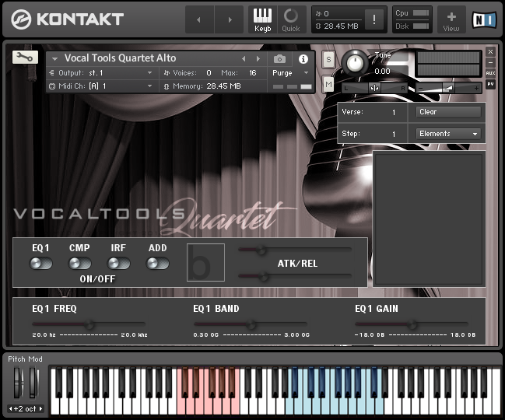505x420 pixels.
Task: Click Vocal Tools Quartet Alto instrument name
Action: [120, 58]
